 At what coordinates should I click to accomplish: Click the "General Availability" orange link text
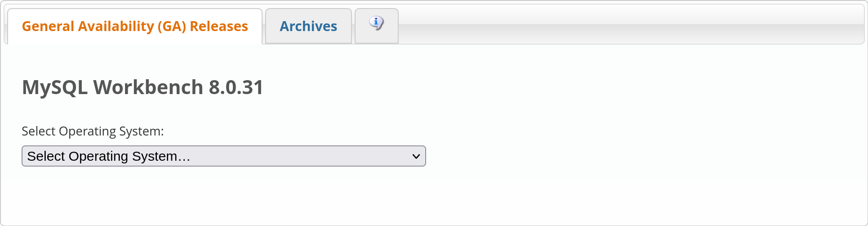(88, 27)
